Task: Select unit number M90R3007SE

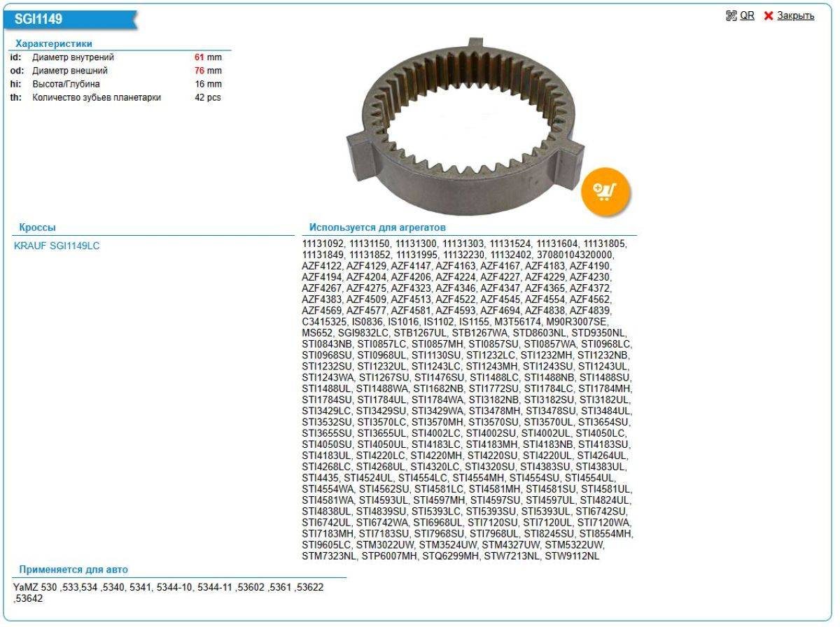Action: pyautogui.click(x=577, y=321)
